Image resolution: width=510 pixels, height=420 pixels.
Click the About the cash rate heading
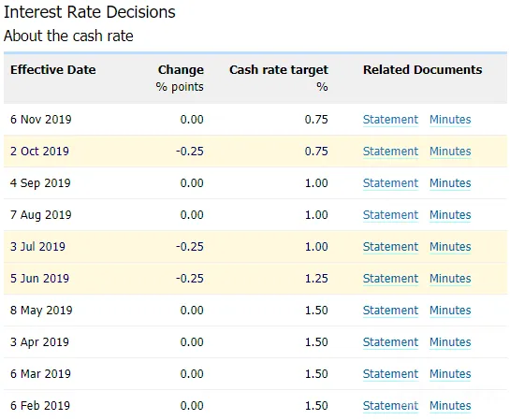coord(68,36)
